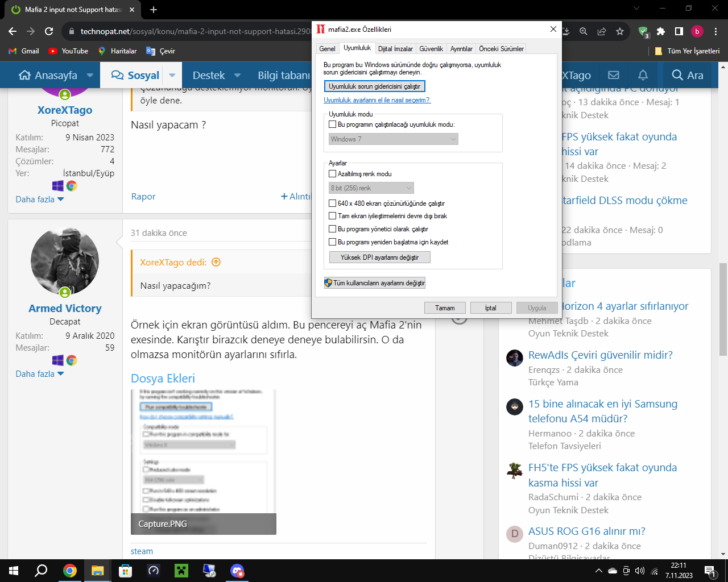Open the volume control in system tray

pyautogui.click(x=640, y=571)
